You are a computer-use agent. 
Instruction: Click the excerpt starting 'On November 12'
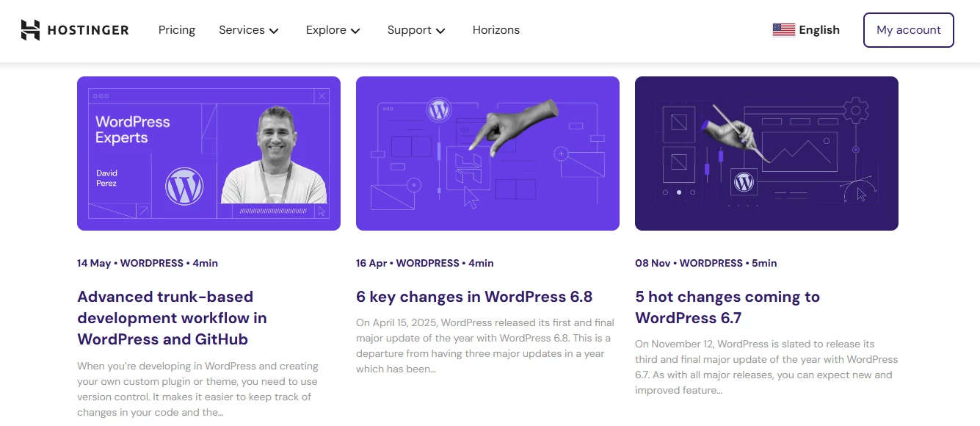(766, 367)
